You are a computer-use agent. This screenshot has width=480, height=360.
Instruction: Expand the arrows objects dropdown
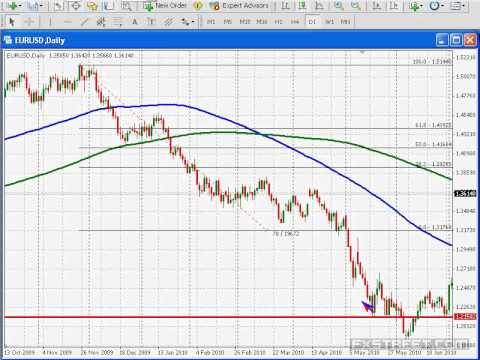[193, 22]
